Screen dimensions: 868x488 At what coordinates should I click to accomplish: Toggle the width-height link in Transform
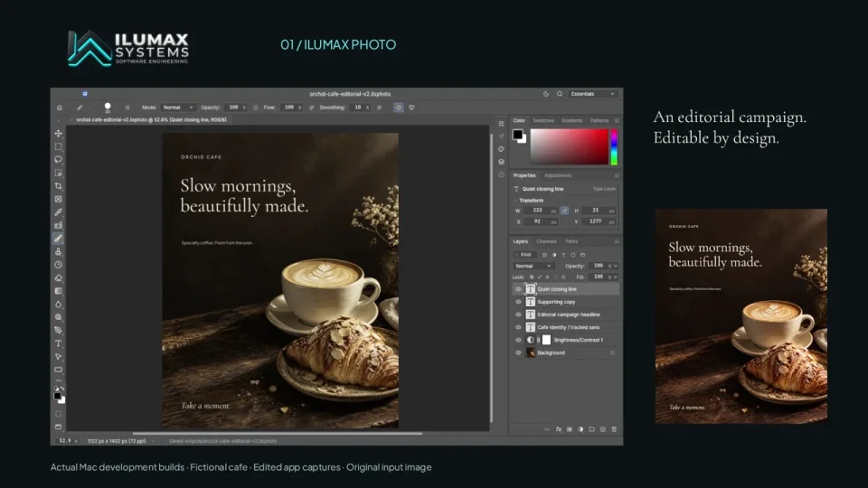pos(564,211)
